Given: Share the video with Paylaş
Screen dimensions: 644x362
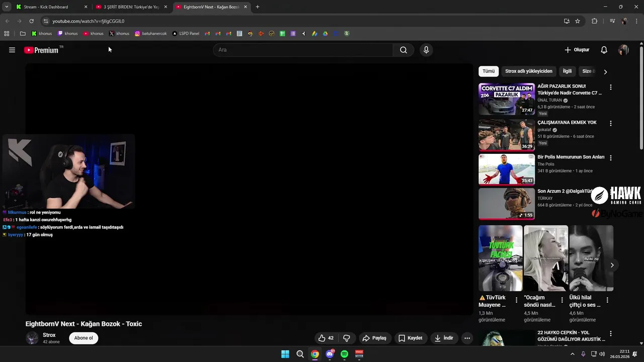Looking at the screenshot, I should tap(374, 338).
